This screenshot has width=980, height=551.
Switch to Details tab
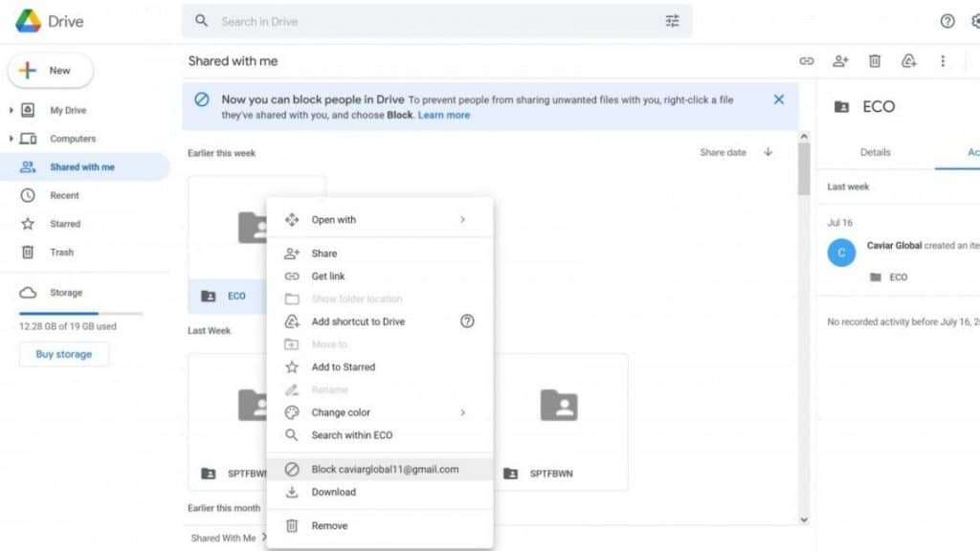[x=875, y=152]
